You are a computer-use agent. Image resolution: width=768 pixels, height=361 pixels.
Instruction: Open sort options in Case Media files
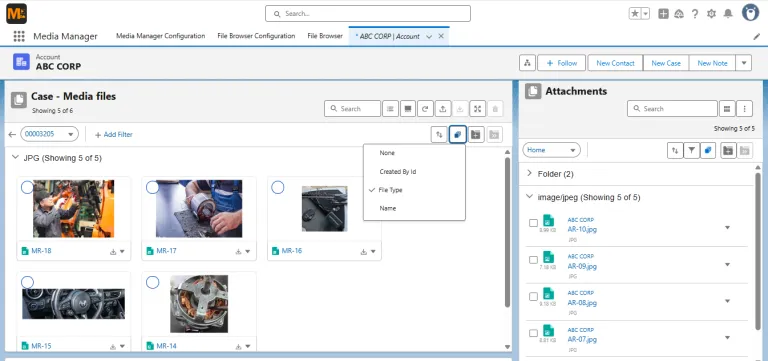pyautogui.click(x=438, y=134)
